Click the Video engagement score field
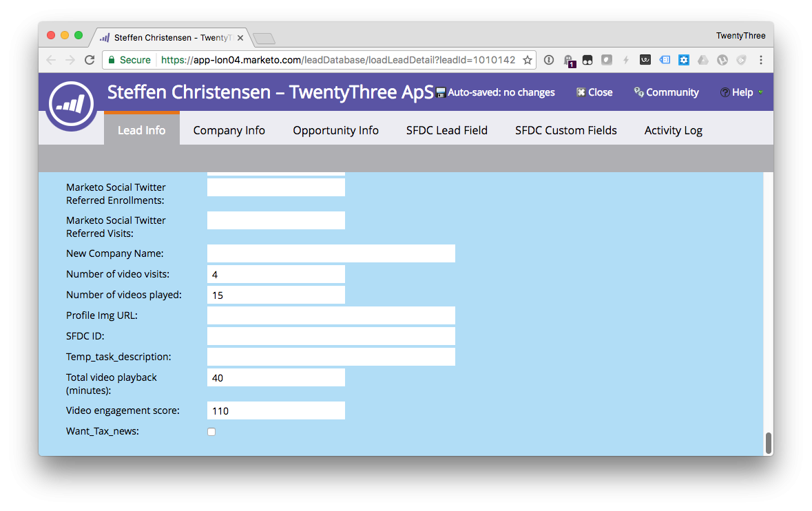 276,411
